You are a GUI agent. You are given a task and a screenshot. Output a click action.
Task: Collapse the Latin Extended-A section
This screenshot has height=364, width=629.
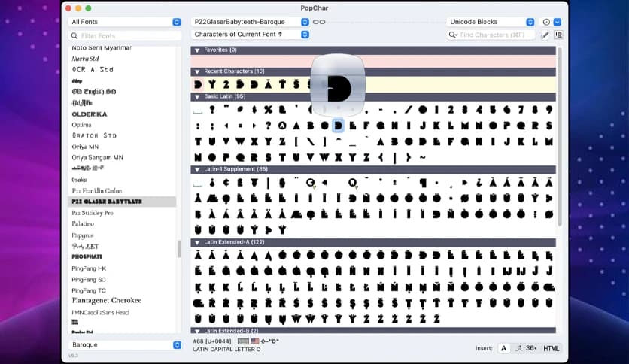click(197, 242)
